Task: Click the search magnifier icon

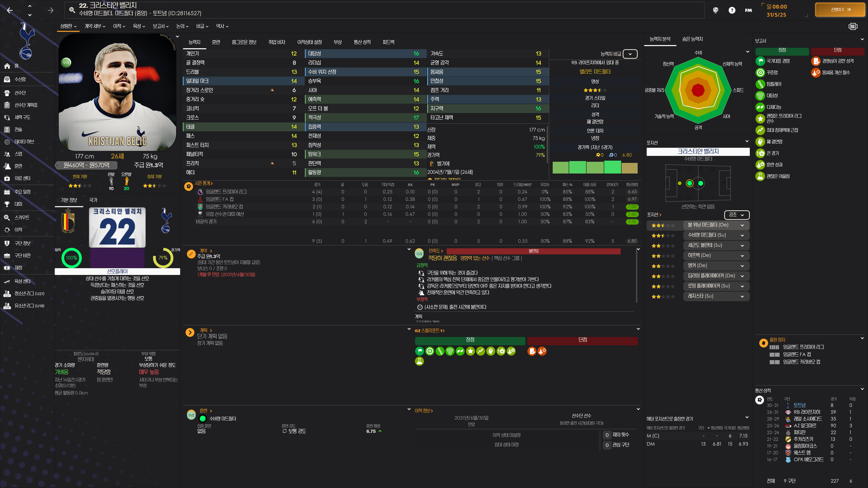Action: point(72,10)
